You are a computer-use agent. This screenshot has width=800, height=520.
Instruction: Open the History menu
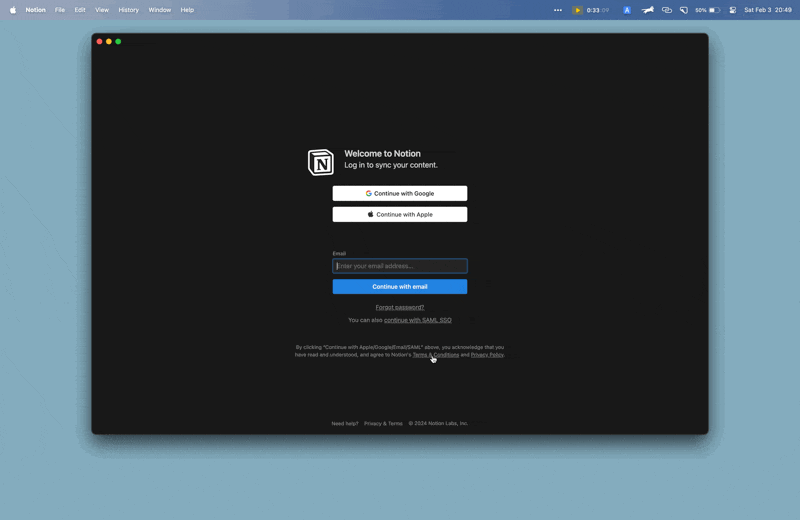coord(129,10)
